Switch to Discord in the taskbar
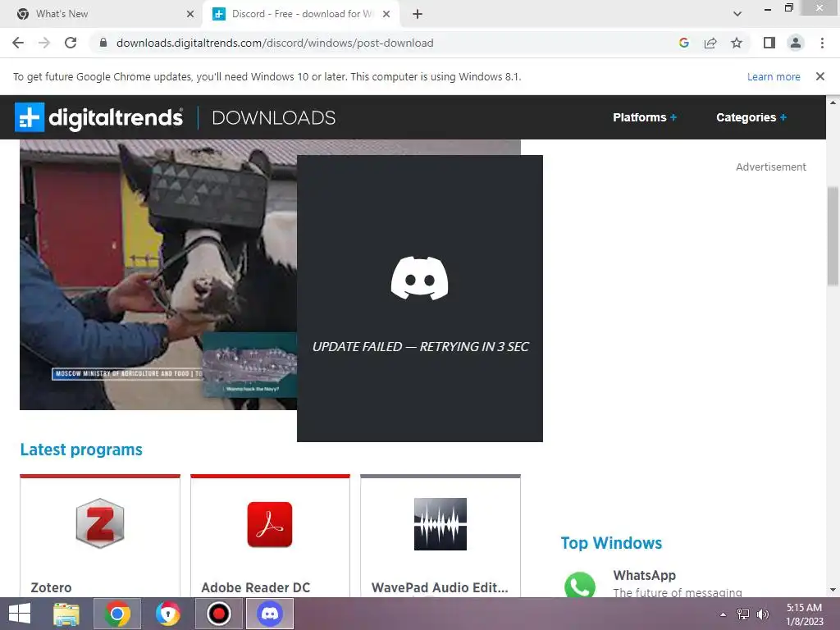Screen dimensions: 840x630 (x=270, y=614)
